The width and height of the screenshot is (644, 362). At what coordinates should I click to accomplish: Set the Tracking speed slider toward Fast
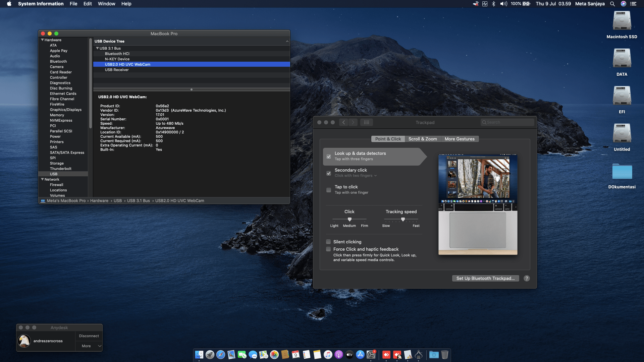pyautogui.click(x=414, y=220)
